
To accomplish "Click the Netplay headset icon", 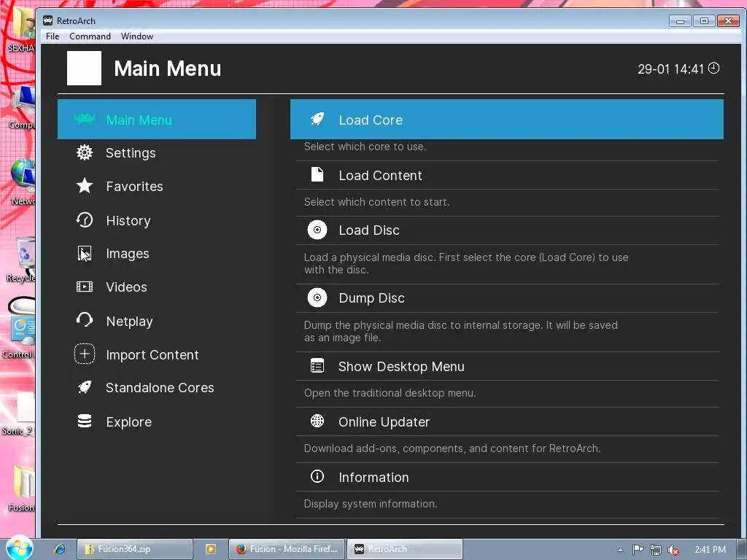I will (85, 321).
